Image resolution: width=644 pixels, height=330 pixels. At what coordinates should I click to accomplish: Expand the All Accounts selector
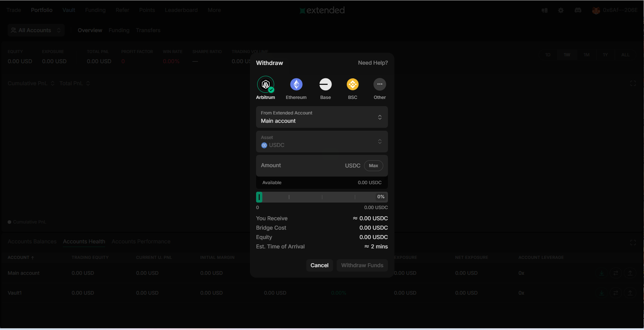[36, 30]
